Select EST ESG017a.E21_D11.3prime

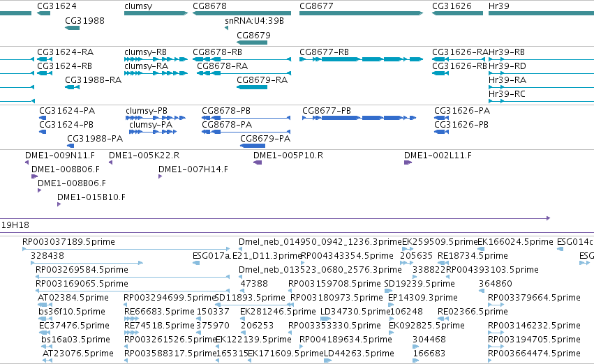point(247,256)
